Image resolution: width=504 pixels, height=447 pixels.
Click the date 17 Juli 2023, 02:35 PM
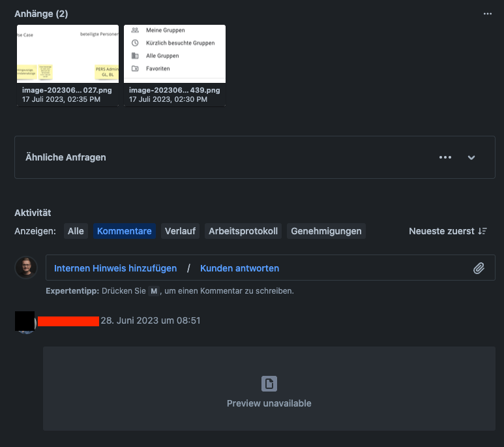point(61,99)
